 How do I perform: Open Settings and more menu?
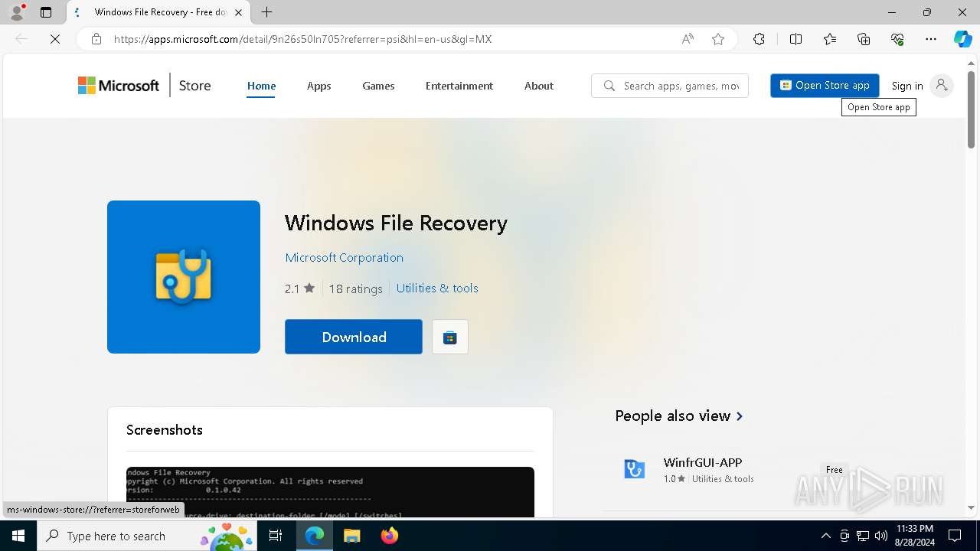(931, 39)
